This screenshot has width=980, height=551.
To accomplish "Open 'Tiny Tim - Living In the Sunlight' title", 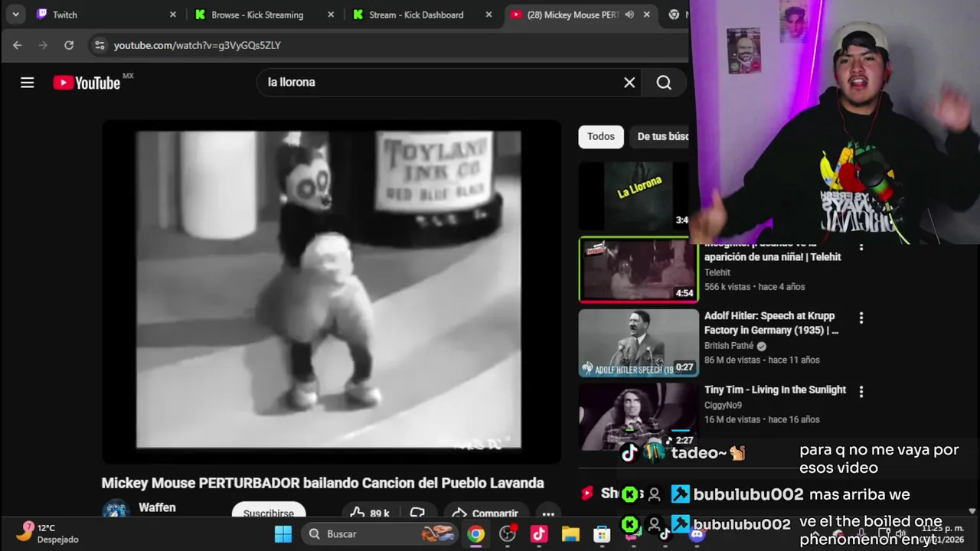I will tap(775, 390).
